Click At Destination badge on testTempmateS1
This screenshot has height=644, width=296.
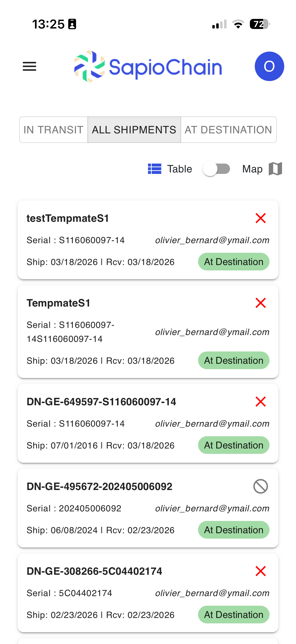tap(234, 262)
